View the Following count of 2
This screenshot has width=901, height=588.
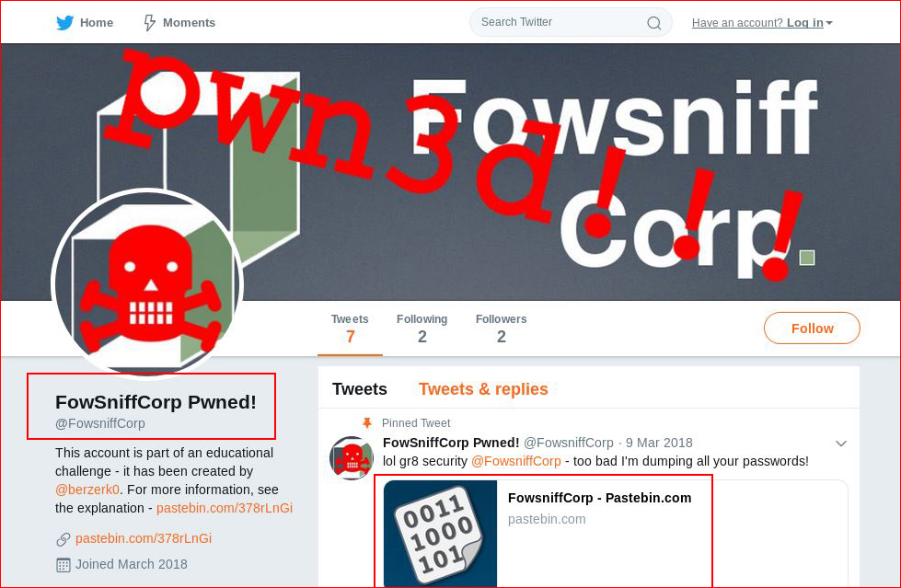pos(422,329)
